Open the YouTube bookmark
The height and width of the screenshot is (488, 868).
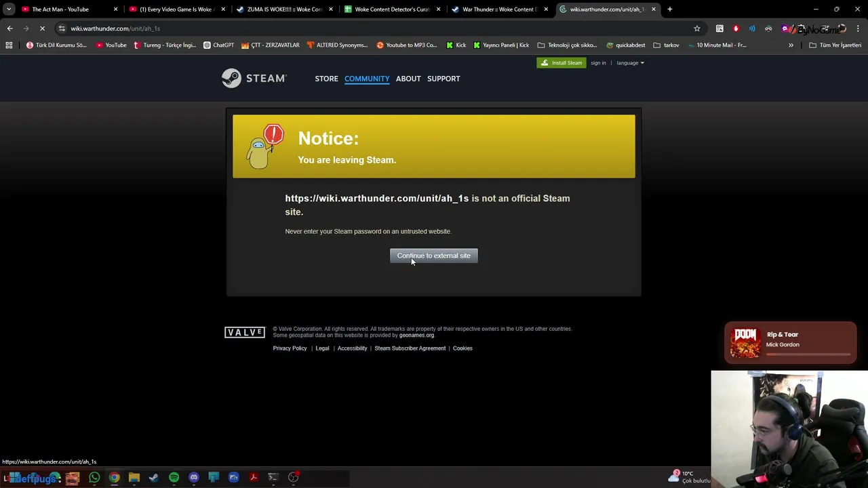111,45
